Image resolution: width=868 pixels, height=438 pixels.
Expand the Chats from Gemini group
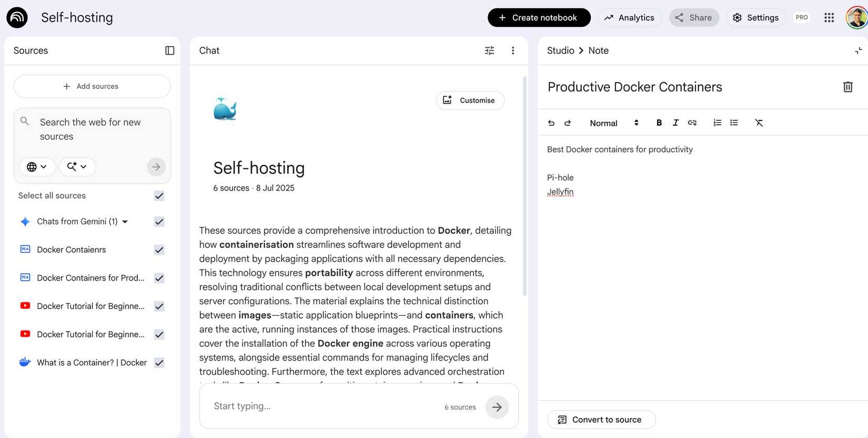(125, 222)
